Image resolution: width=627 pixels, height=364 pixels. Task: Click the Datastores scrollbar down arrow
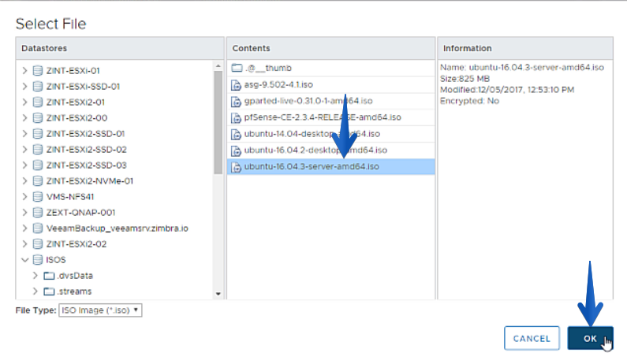(x=218, y=294)
